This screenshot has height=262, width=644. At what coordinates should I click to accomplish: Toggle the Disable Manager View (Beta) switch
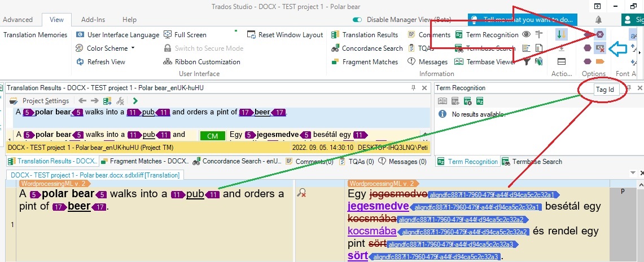(357, 20)
